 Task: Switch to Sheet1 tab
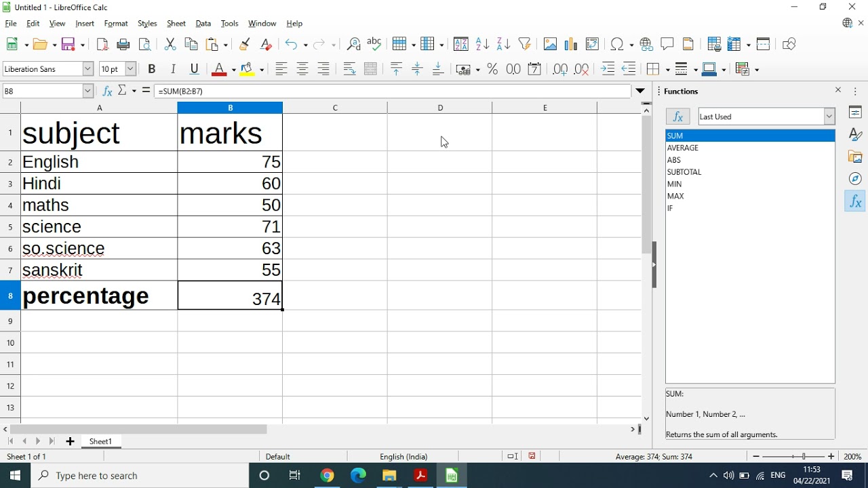pos(100,441)
